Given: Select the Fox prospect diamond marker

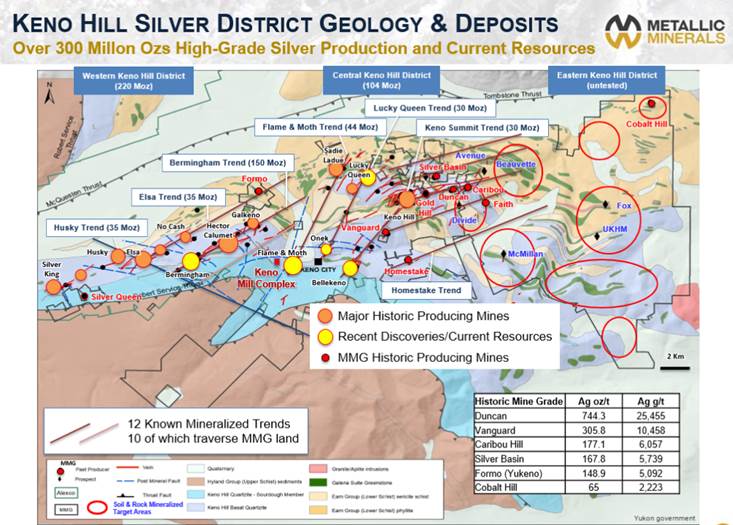Looking at the screenshot, I should click(605, 204).
